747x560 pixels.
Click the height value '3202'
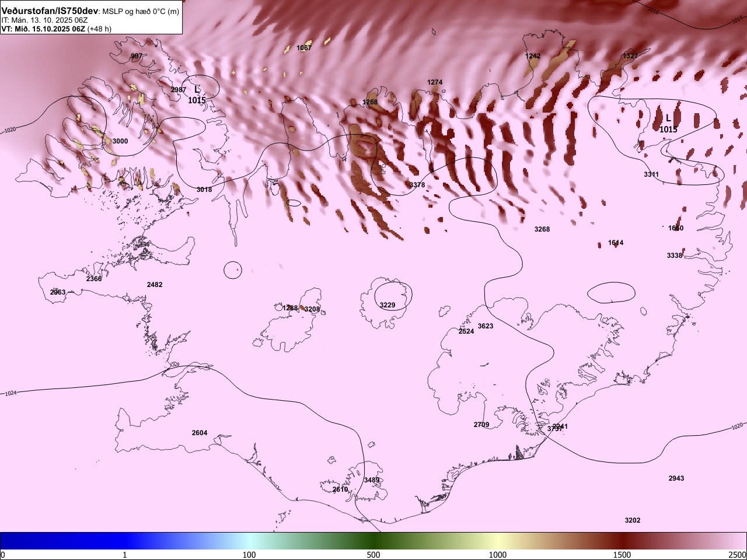(633, 520)
